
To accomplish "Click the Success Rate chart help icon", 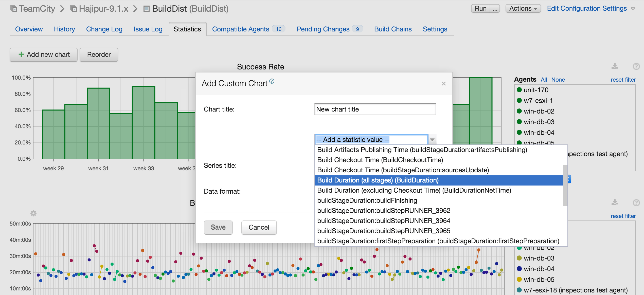I will coord(636,66).
